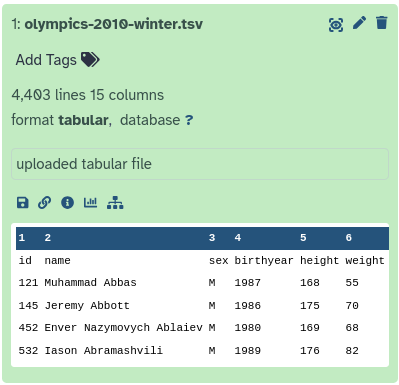Click the Add Tags label

point(46,60)
